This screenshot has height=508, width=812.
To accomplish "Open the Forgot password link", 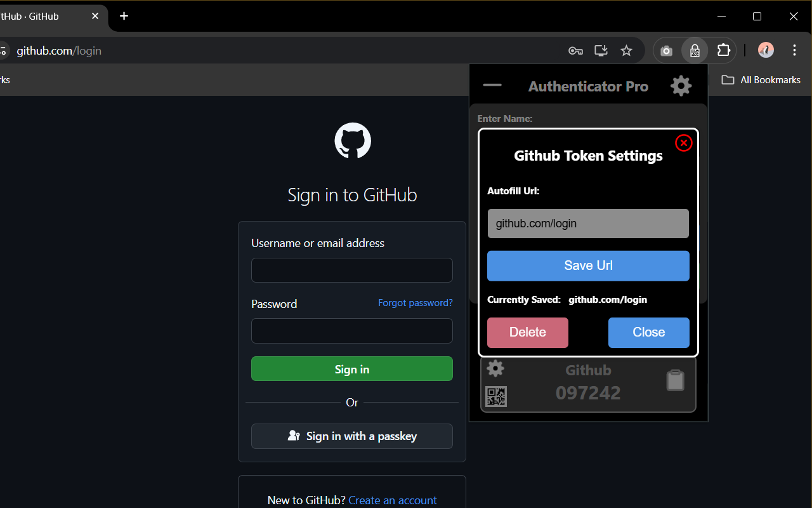I will coord(416,303).
